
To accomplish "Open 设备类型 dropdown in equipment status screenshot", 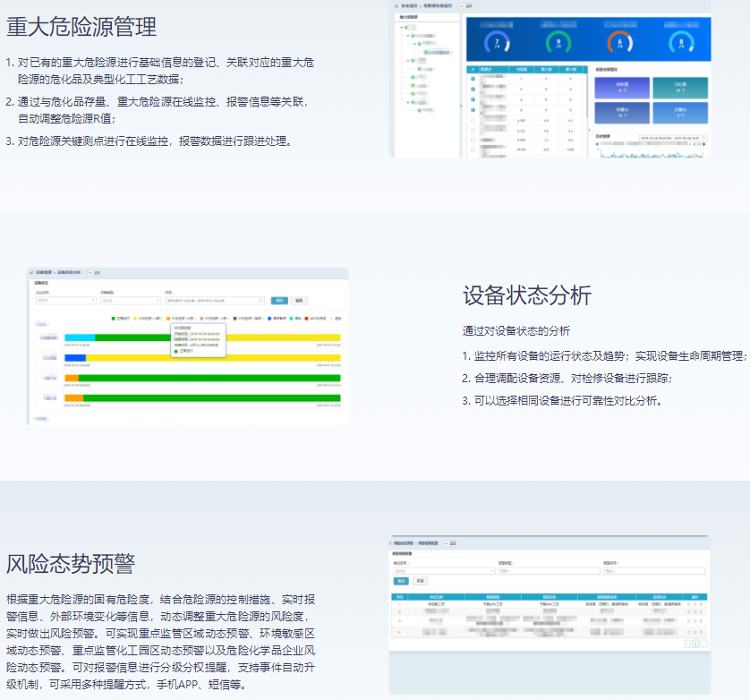I will coord(131,301).
